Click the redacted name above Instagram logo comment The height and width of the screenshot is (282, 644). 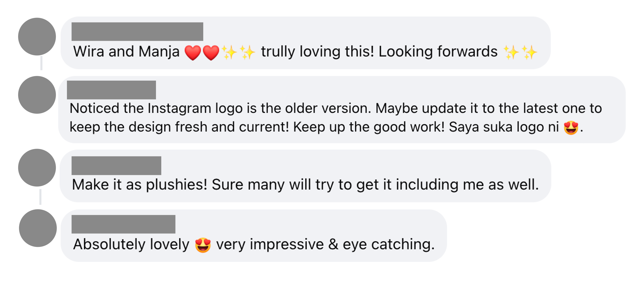pyautogui.click(x=112, y=90)
